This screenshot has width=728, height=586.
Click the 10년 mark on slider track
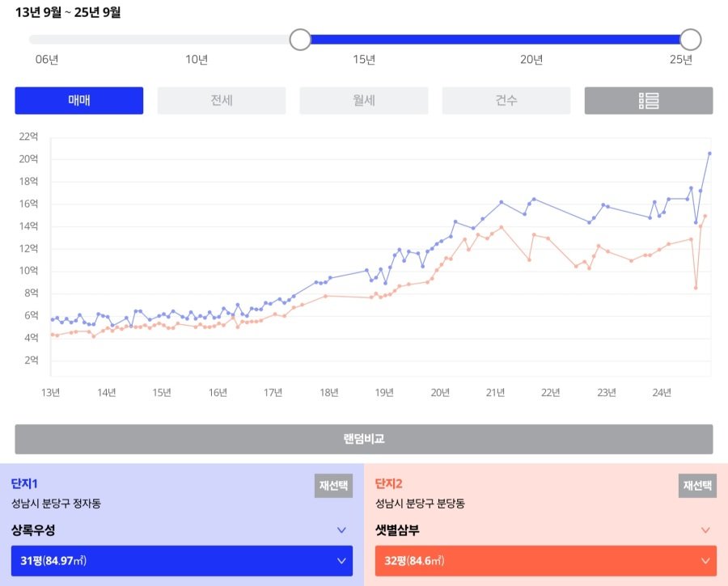point(197,40)
